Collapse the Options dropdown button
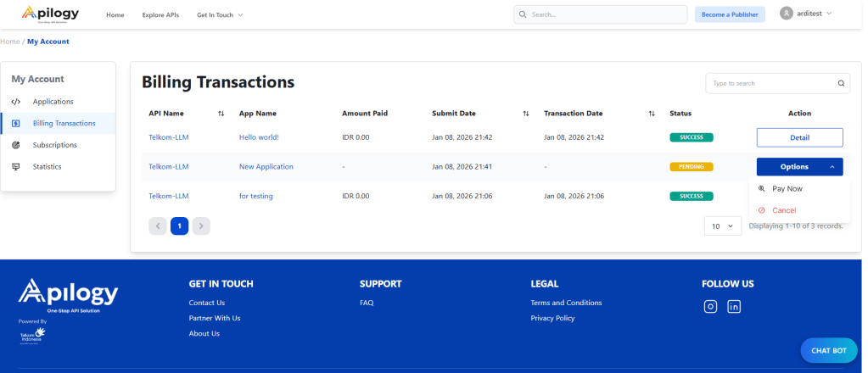 tap(799, 167)
